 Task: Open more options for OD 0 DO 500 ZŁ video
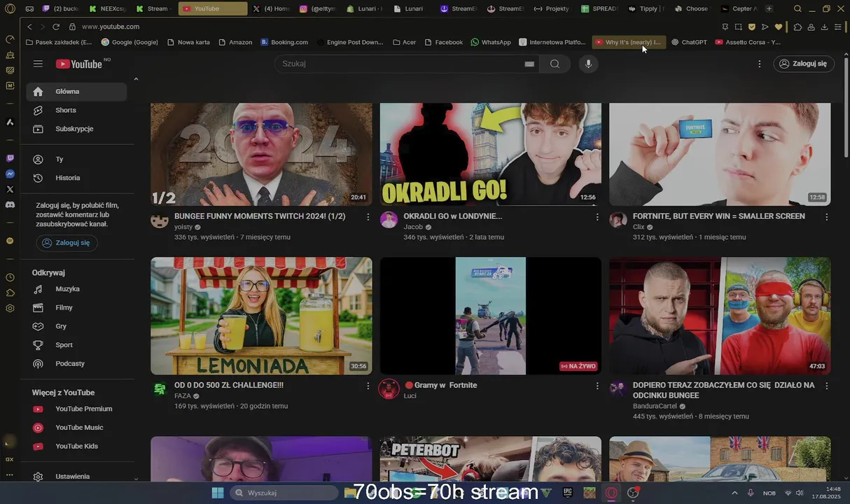click(x=368, y=386)
